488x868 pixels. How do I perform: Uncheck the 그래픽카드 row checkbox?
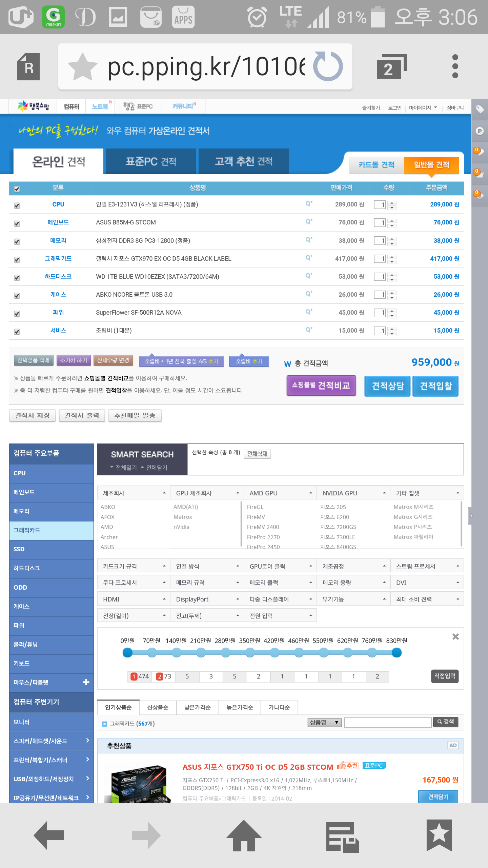17,259
